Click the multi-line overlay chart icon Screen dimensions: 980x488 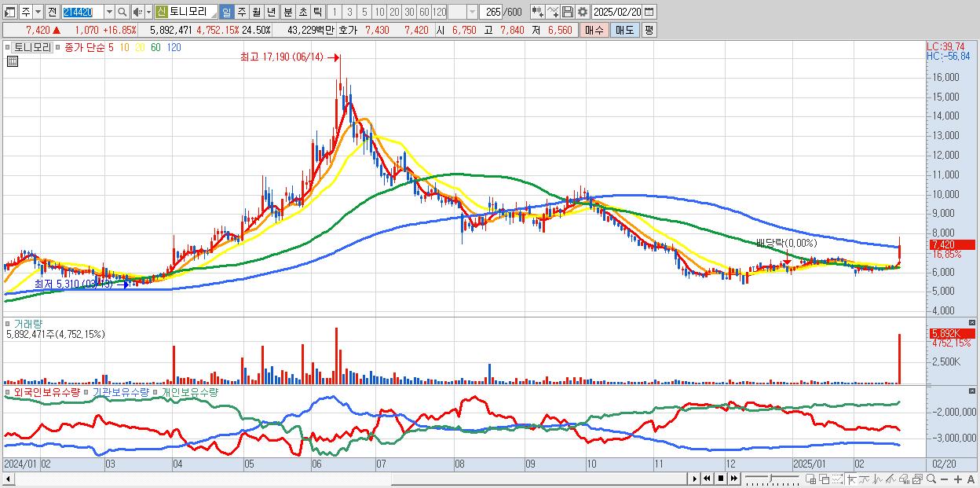click(x=890, y=479)
